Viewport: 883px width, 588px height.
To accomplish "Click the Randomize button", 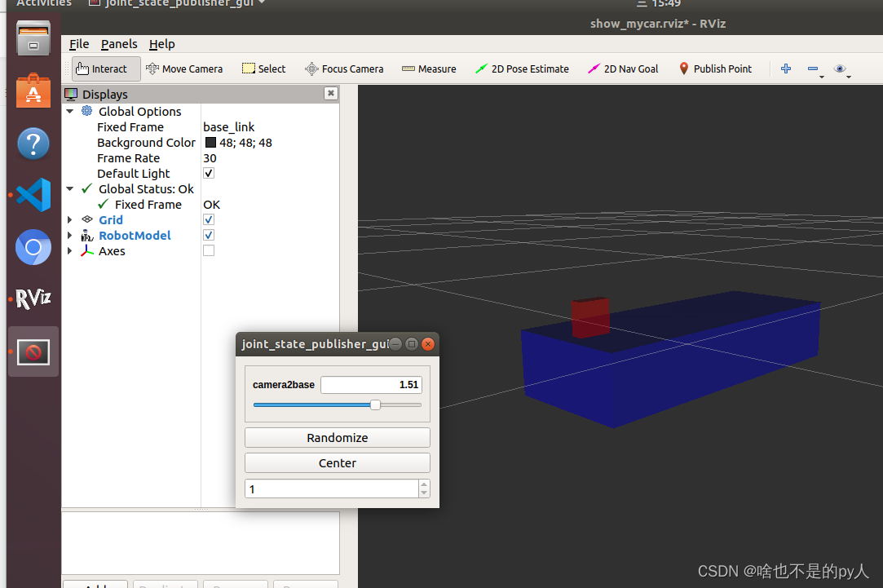I will click(x=338, y=438).
